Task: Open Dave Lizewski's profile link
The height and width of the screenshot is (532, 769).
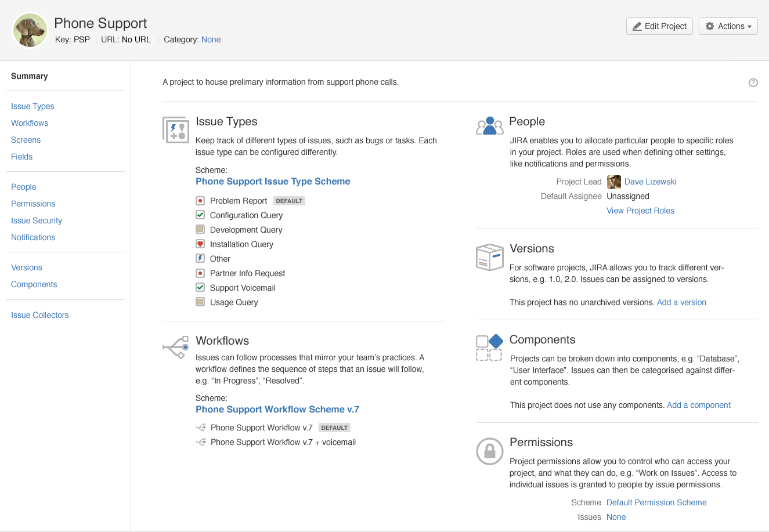Action: coord(651,182)
